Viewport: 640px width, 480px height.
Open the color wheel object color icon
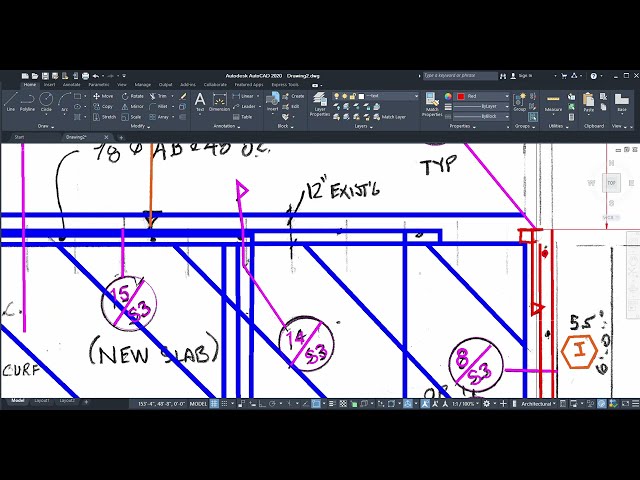[448, 96]
